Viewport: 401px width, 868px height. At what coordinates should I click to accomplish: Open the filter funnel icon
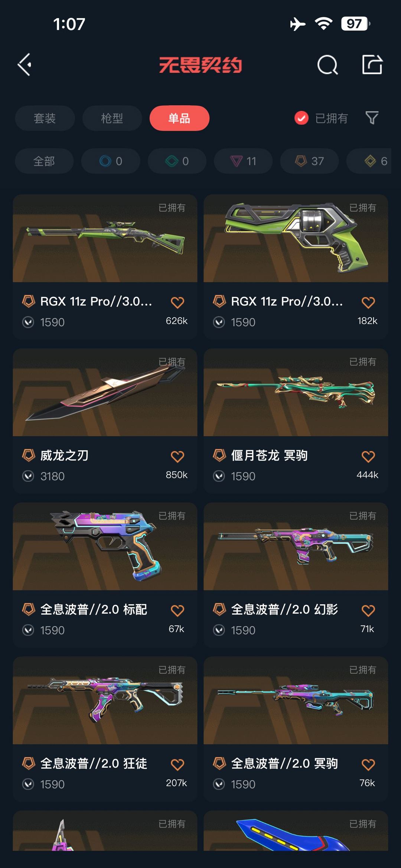372,118
